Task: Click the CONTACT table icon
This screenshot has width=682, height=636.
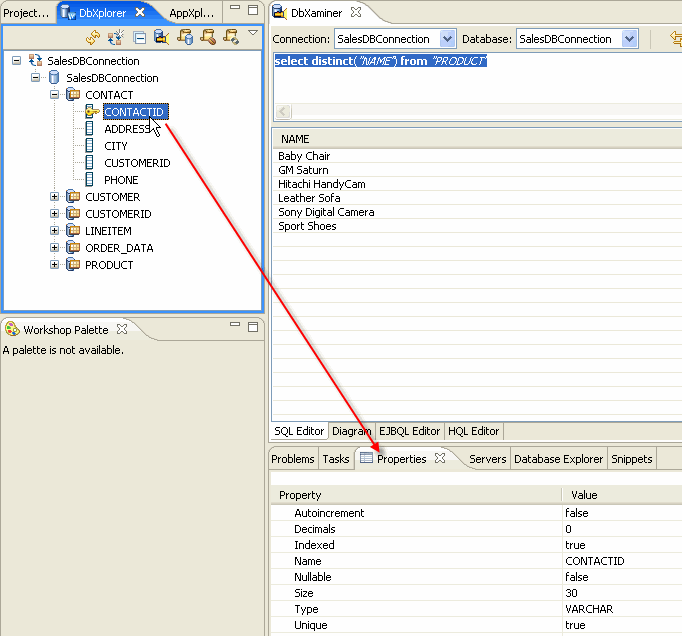Action: click(x=73, y=94)
